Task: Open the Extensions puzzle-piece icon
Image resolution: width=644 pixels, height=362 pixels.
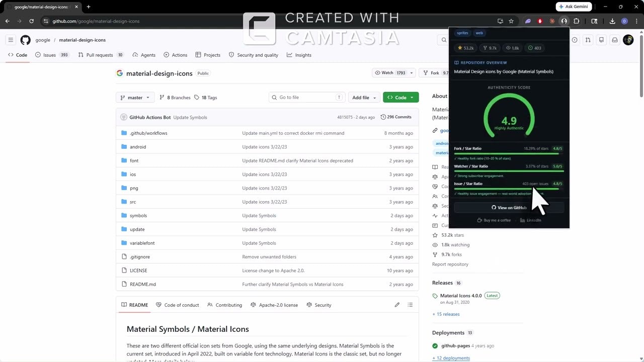Action: tap(577, 21)
